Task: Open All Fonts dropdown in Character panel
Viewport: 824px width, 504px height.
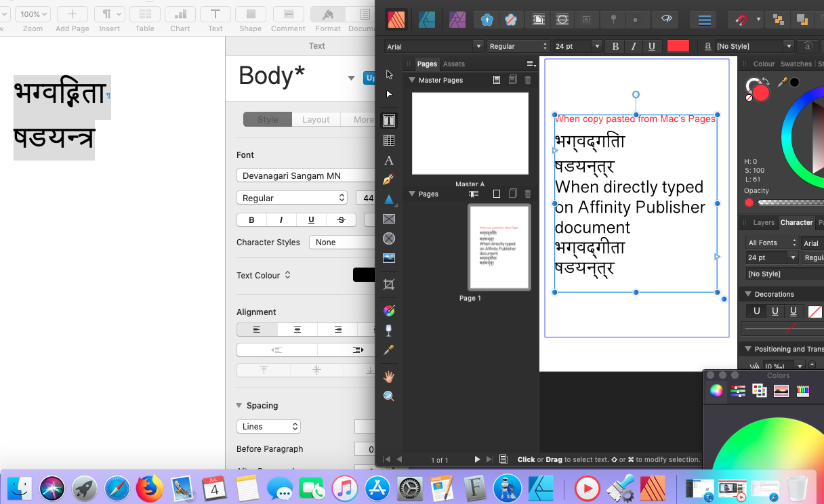Action: pos(773,243)
